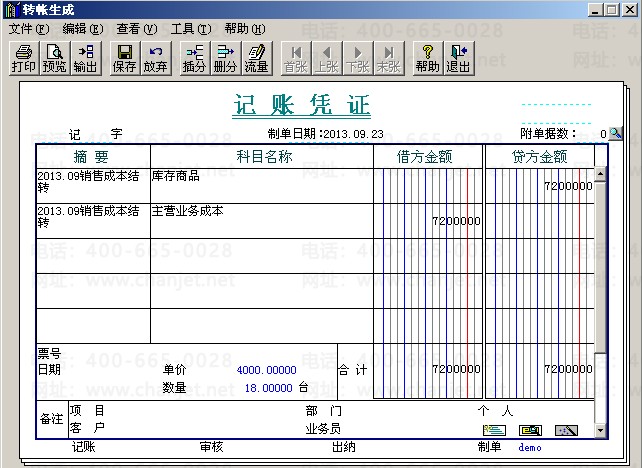Click the 科目名称 column header
The height and width of the screenshot is (468, 642).
(264, 156)
